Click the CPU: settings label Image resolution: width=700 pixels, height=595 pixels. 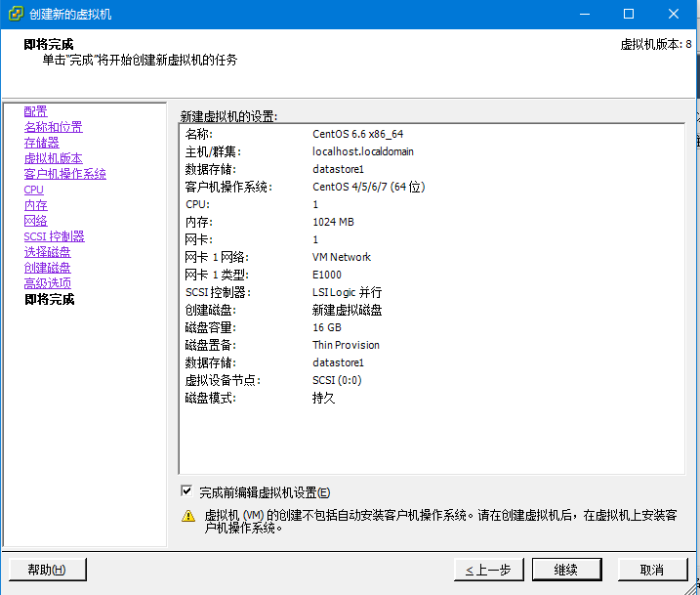pyautogui.click(x=198, y=204)
